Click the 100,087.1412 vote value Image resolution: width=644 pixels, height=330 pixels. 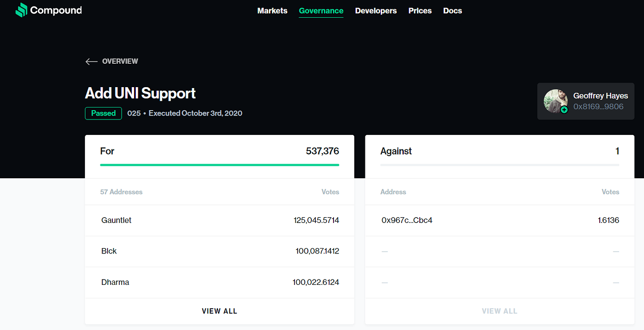tap(318, 251)
